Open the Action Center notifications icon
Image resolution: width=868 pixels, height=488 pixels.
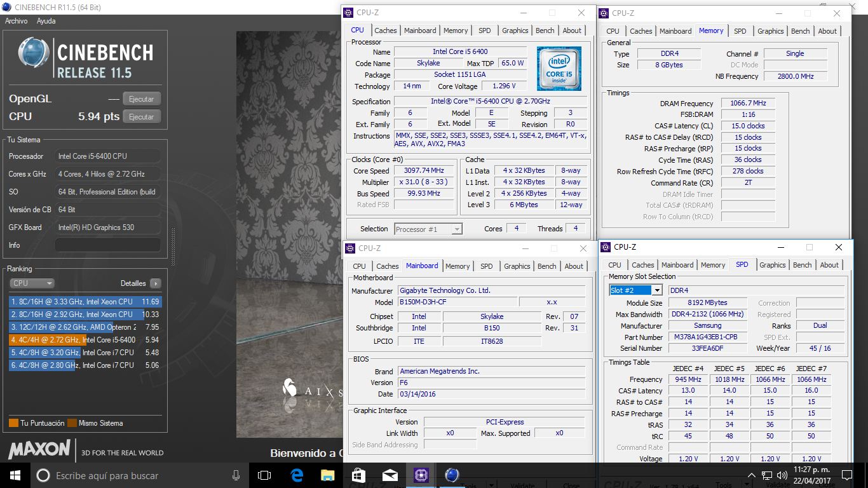[846, 475]
